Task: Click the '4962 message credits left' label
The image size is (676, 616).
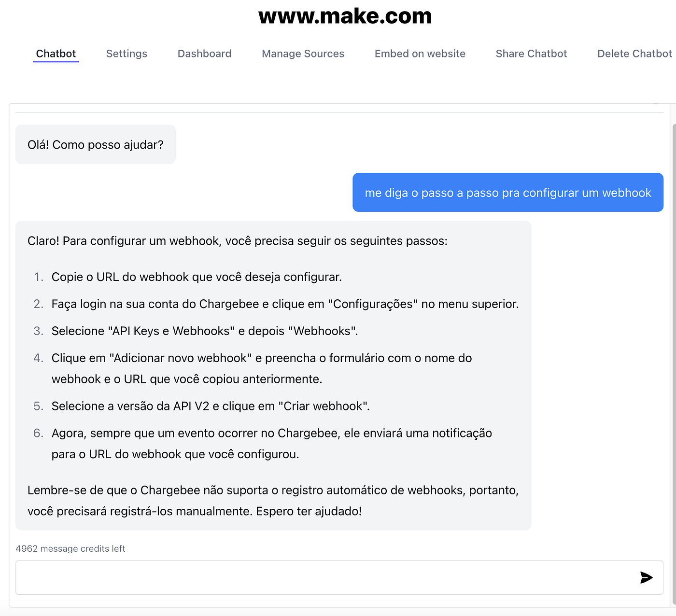Action: [70, 548]
